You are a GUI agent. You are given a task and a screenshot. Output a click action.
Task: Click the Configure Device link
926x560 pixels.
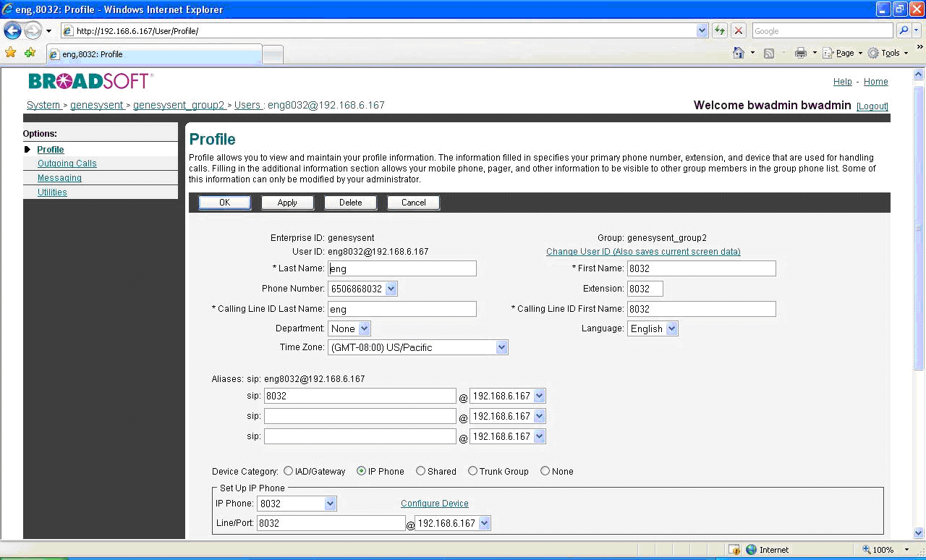coord(434,504)
